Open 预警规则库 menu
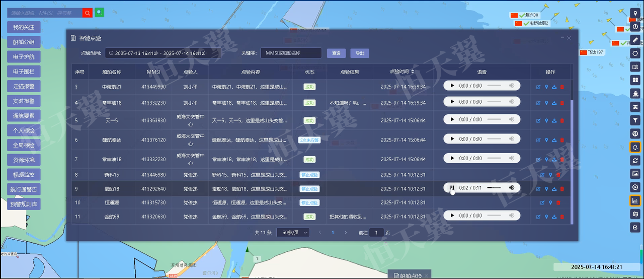Screen dimensions: 644x279 coord(24,204)
